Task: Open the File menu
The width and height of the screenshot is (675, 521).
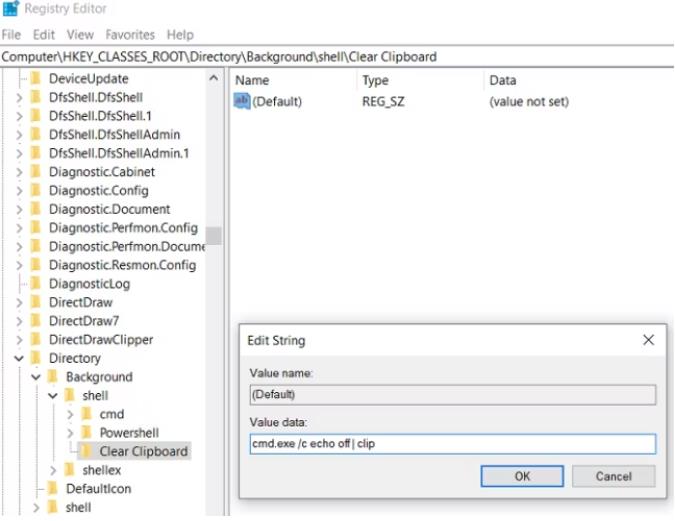Action: pyautogui.click(x=11, y=34)
